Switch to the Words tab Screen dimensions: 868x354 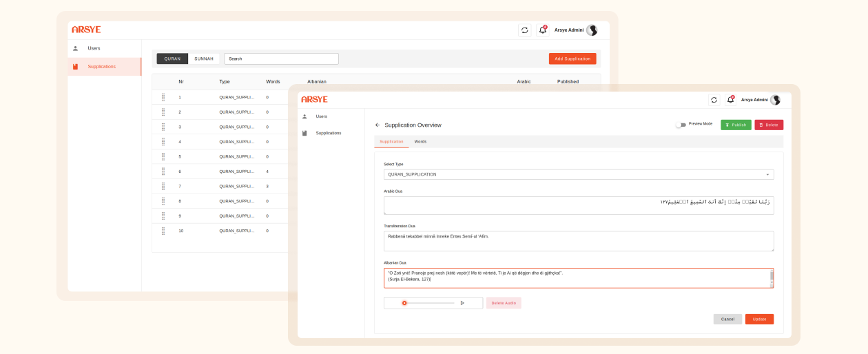pyautogui.click(x=420, y=141)
